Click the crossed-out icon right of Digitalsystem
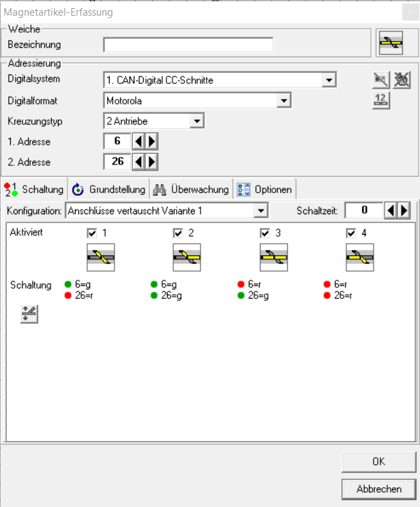 (401, 81)
